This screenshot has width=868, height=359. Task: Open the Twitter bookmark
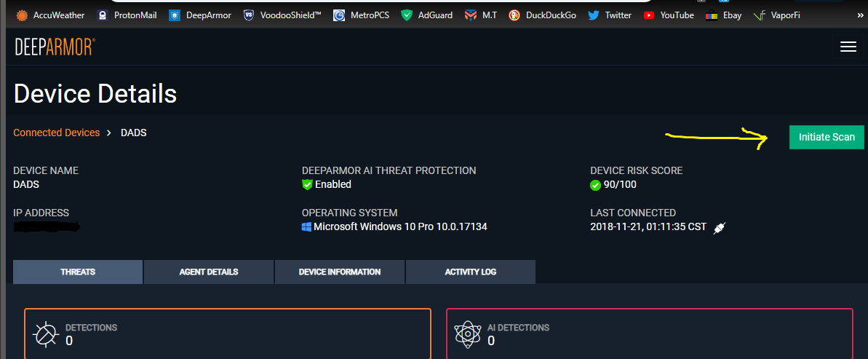pos(610,15)
